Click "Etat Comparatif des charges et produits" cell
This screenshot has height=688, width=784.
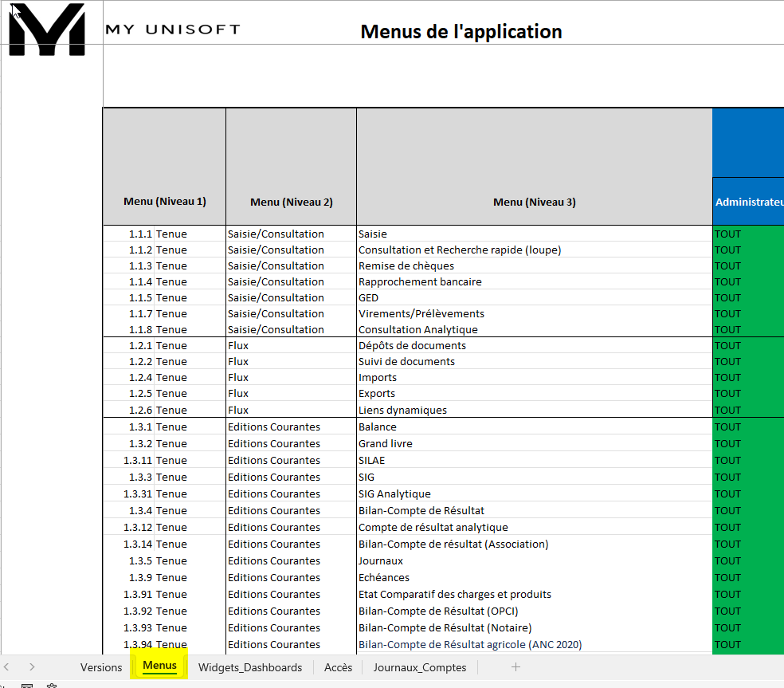[535, 595]
